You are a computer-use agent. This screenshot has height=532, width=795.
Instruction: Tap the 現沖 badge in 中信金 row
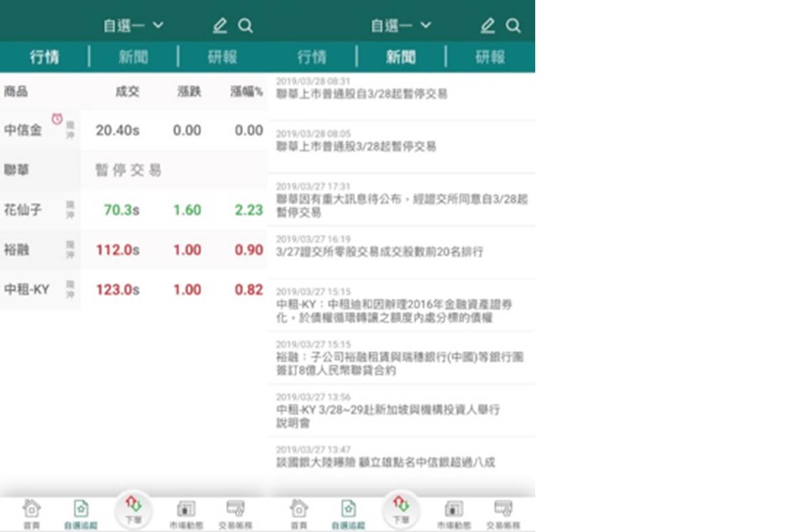click(71, 130)
